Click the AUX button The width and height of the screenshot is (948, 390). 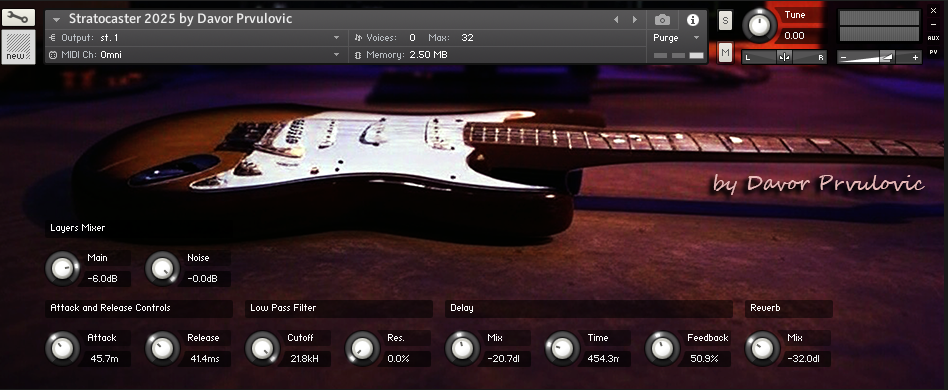tap(933, 37)
